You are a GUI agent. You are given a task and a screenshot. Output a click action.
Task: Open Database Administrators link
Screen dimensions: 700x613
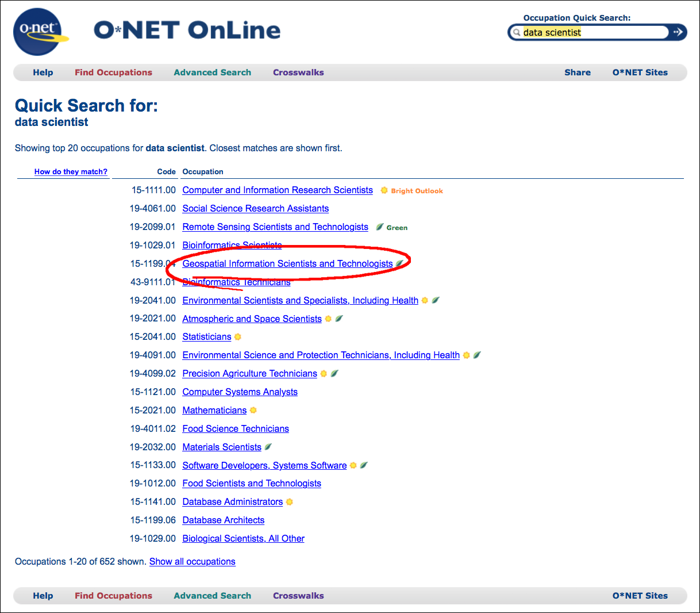[x=233, y=502]
